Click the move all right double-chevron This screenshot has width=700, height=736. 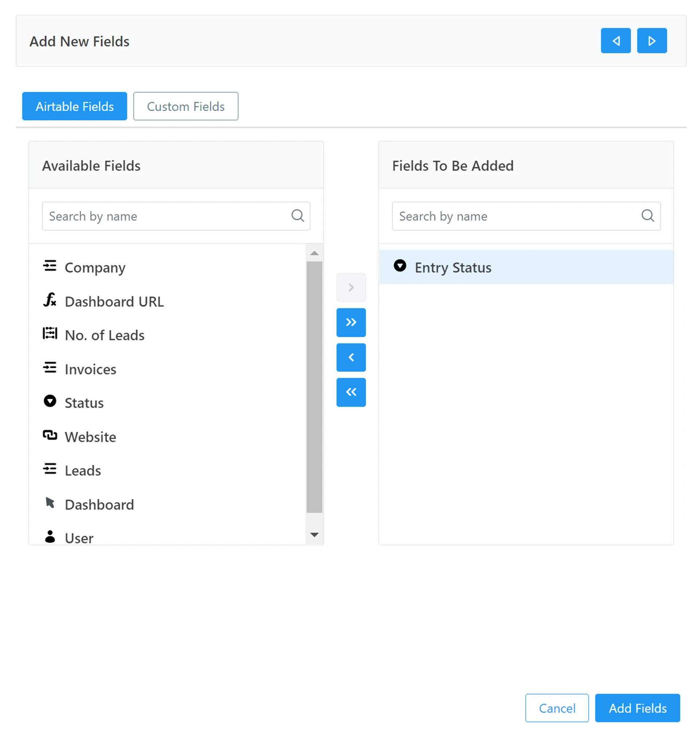point(351,322)
